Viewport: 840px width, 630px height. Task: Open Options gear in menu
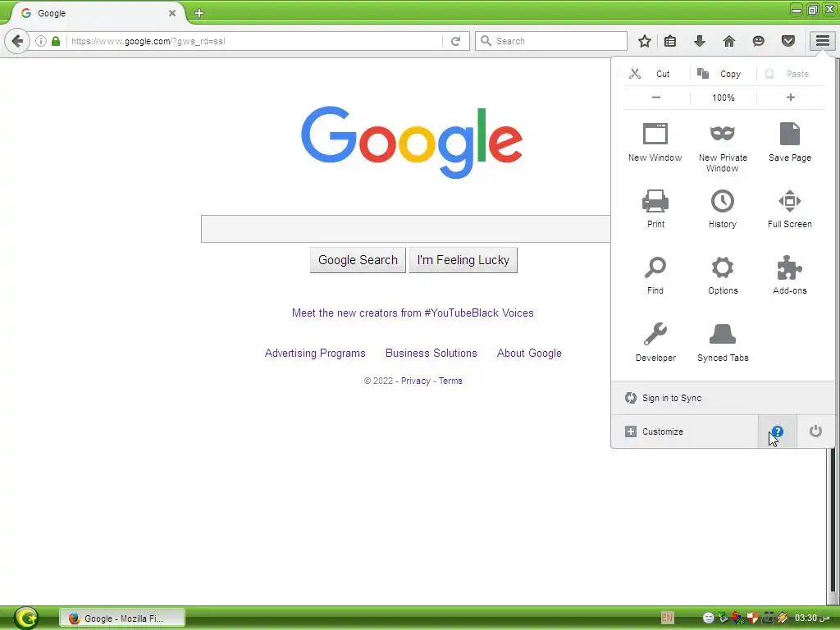pyautogui.click(x=723, y=276)
